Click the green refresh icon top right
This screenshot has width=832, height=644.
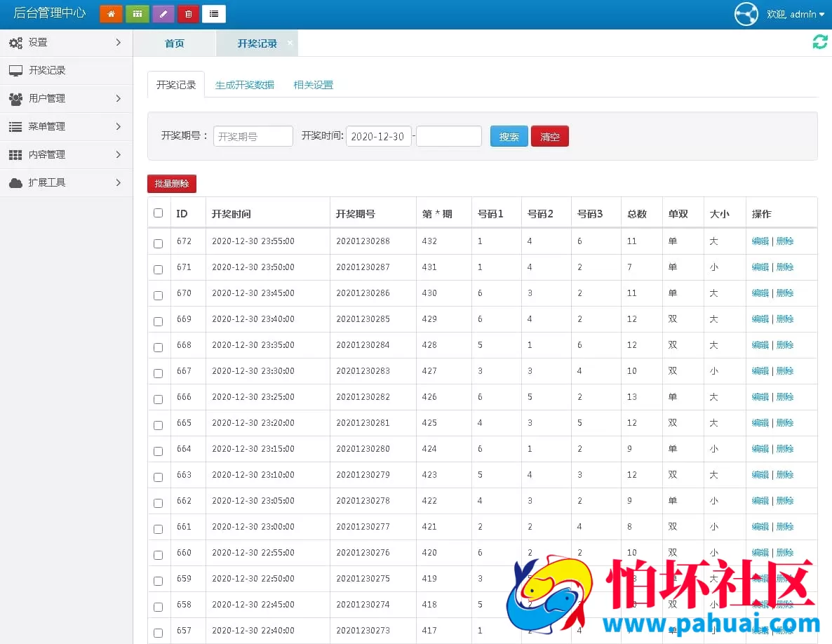819,42
